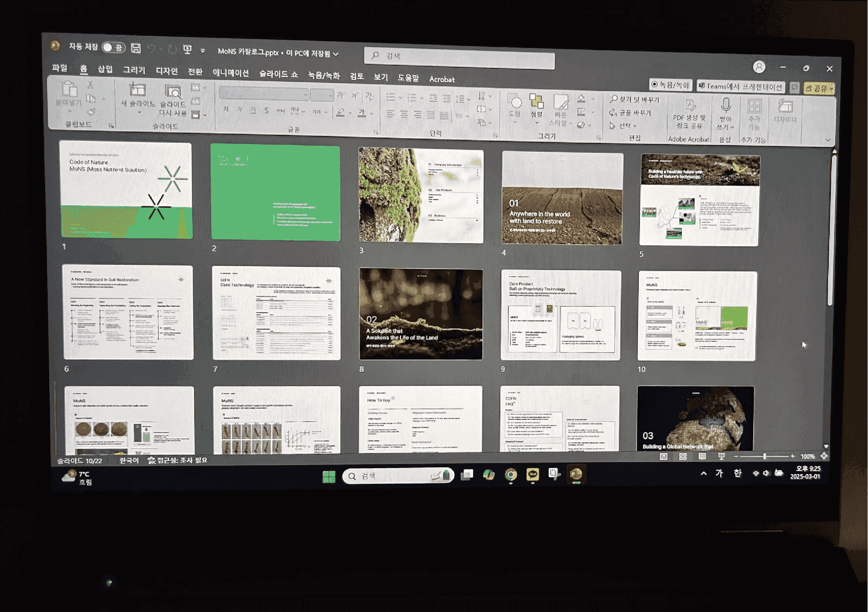Open the Insert (삽입) tab
Screen dimensions: 868x612
(105, 69)
